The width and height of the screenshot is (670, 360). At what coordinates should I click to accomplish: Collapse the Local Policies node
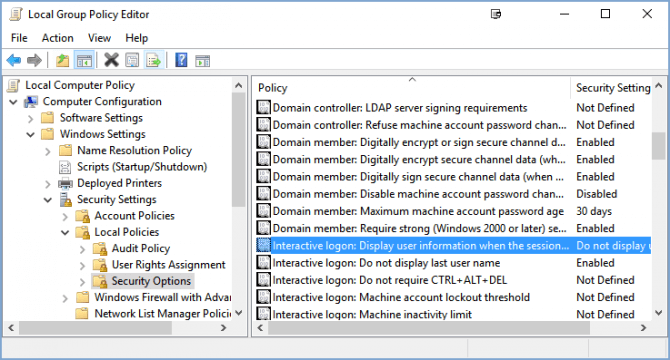(65, 233)
